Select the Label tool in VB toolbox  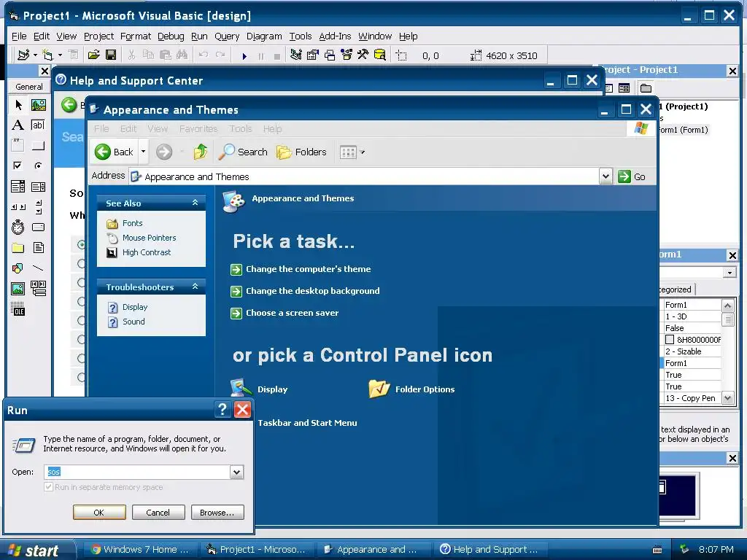point(18,125)
